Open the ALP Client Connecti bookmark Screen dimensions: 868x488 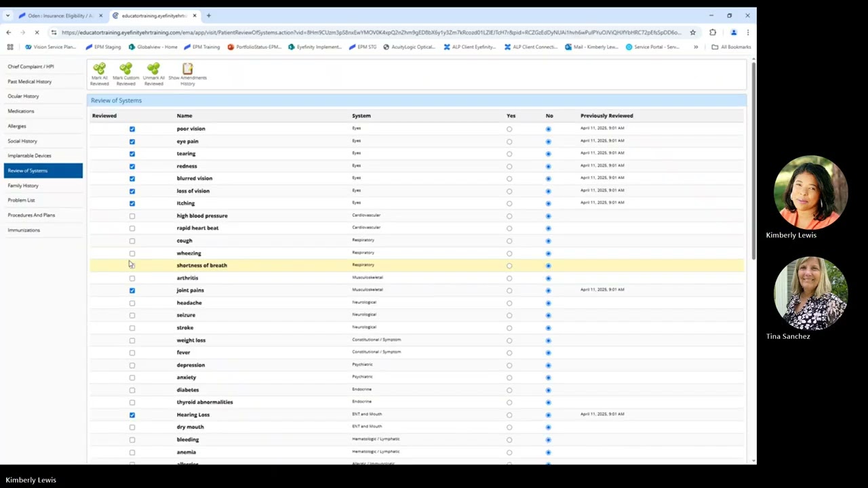[531, 47]
